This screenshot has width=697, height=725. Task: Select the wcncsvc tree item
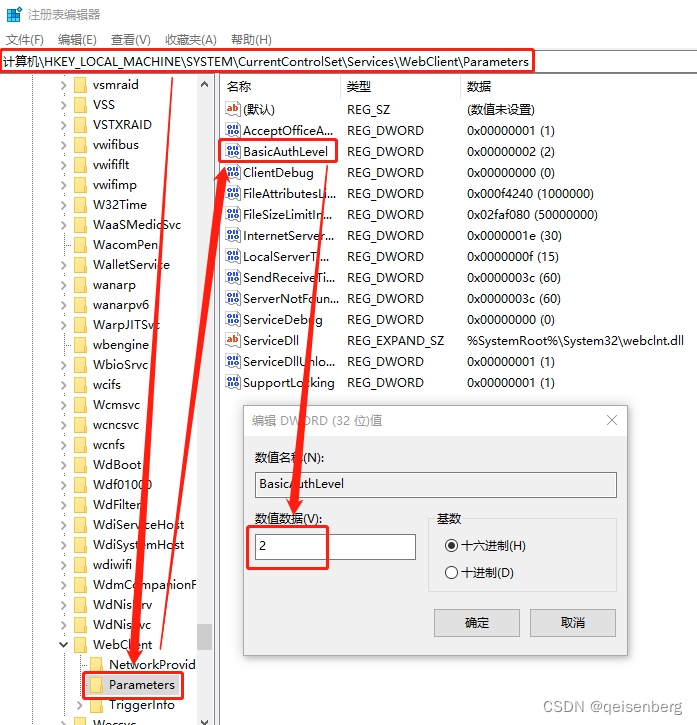(116, 424)
